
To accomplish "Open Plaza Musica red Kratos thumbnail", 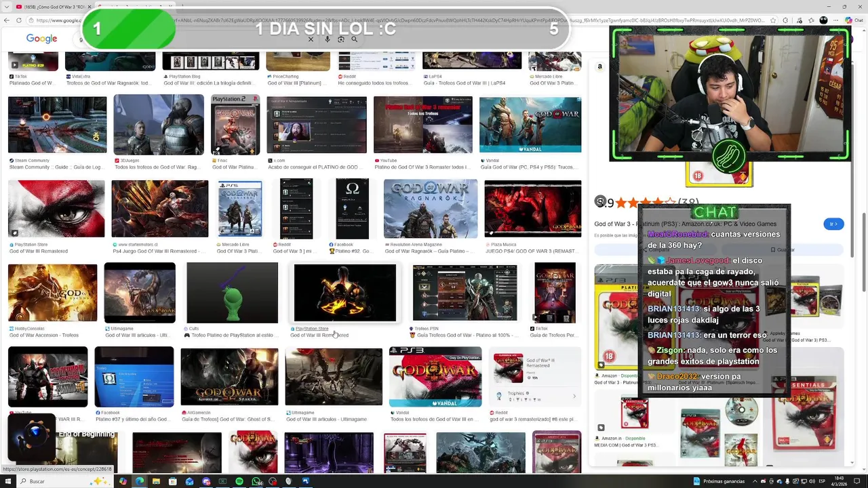I will 532,209.
